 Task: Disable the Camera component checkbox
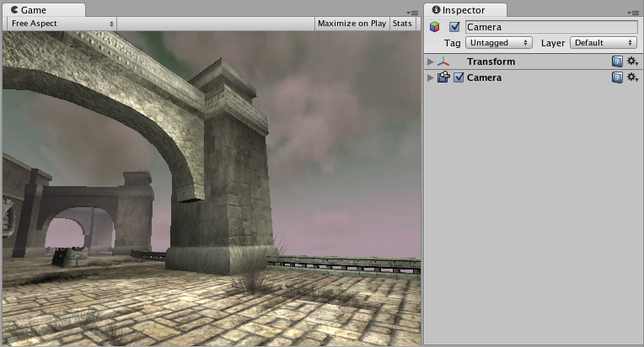[x=459, y=77]
